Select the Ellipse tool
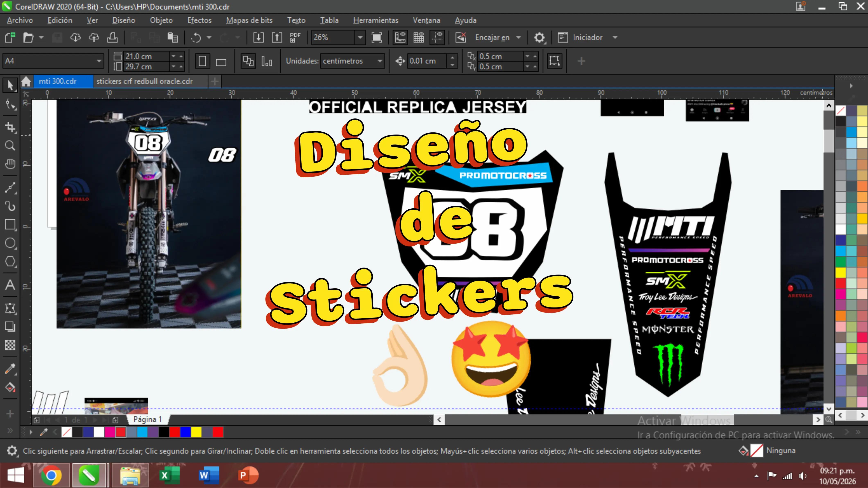868x488 pixels. click(x=10, y=243)
